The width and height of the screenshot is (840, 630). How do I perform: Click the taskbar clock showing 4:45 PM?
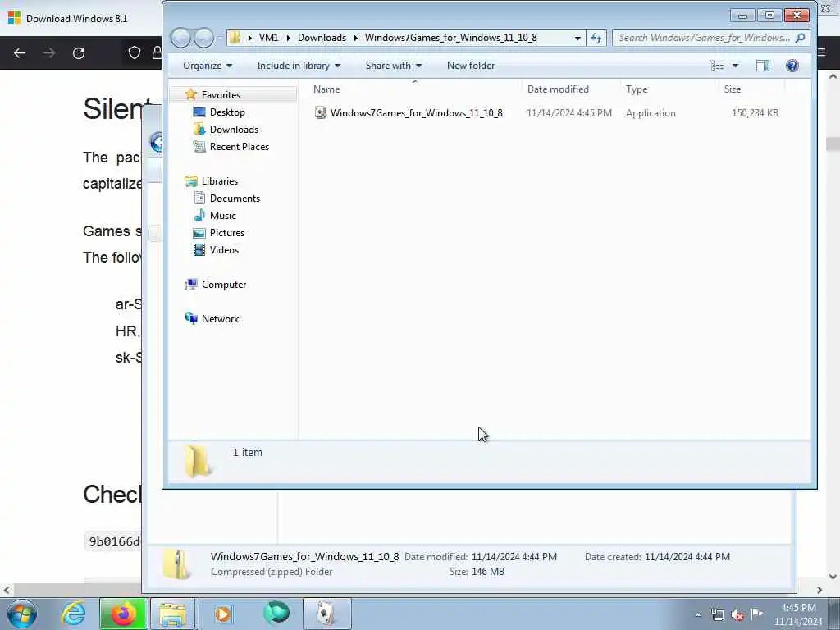(x=798, y=614)
